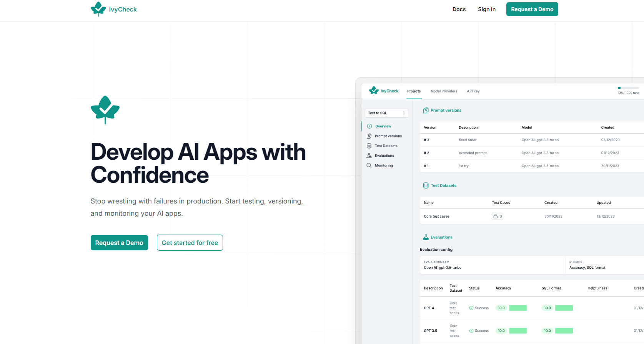
Task: Click Get started for free button
Action: click(190, 243)
